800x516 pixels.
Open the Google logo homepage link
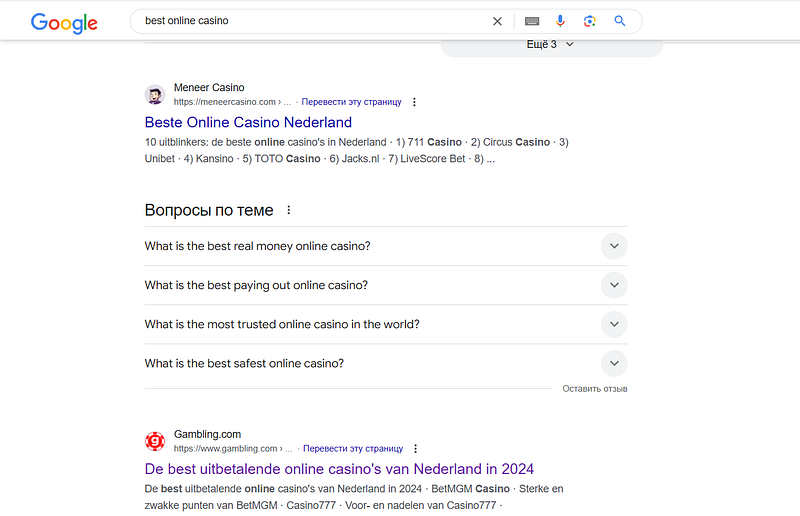click(x=64, y=22)
